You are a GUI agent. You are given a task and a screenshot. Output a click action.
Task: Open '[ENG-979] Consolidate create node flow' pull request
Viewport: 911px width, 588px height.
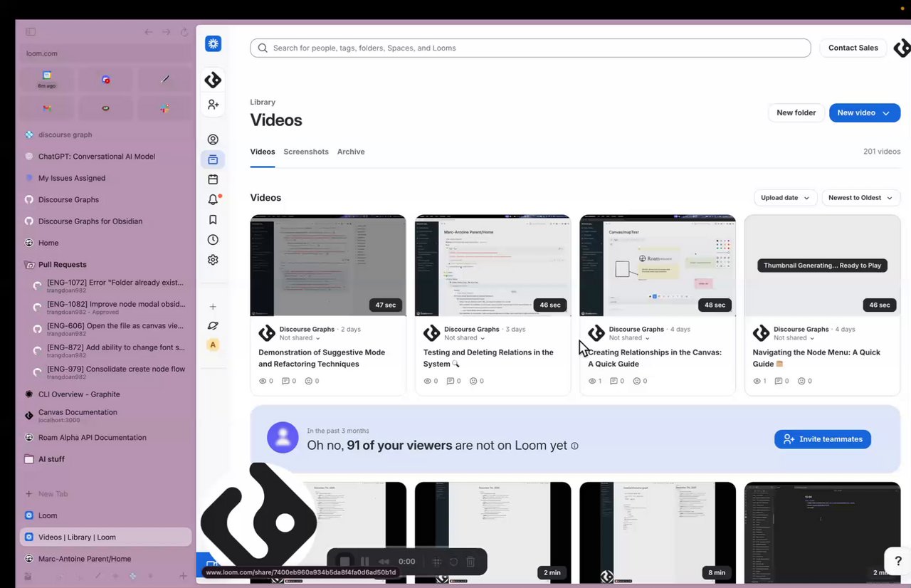110,372
